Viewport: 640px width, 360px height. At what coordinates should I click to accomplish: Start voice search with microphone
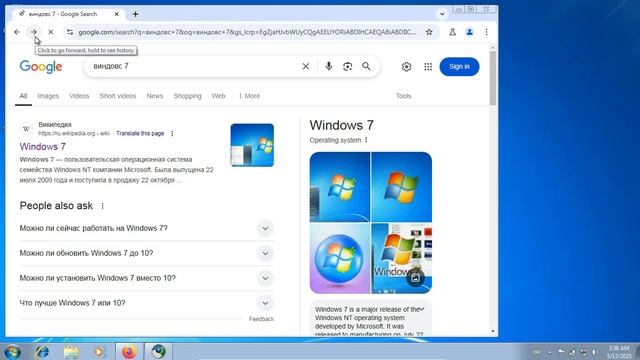click(x=329, y=66)
